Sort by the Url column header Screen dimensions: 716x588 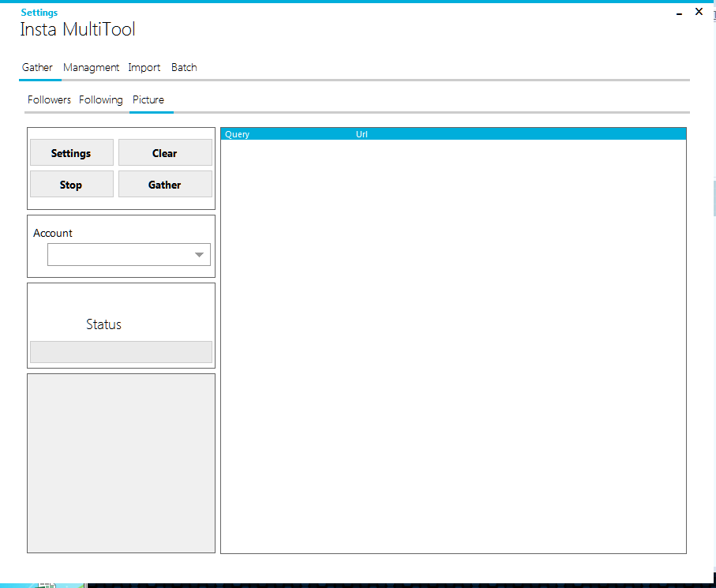(x=362, y=134)
